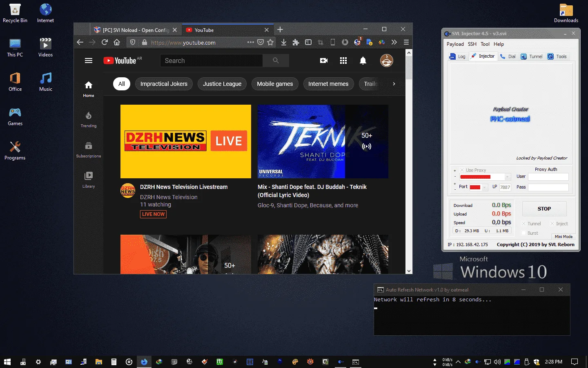
Task: Click the proxy User field
Action: [x=548, y=177]
